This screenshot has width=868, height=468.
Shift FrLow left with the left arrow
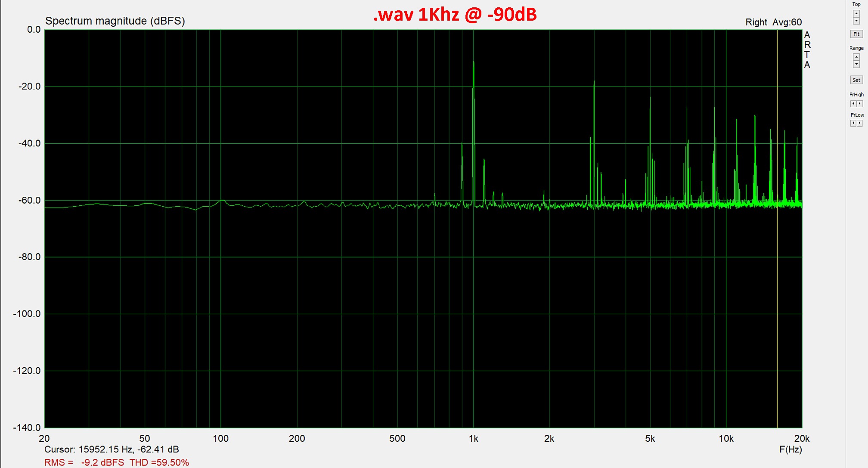click(853, 123)
